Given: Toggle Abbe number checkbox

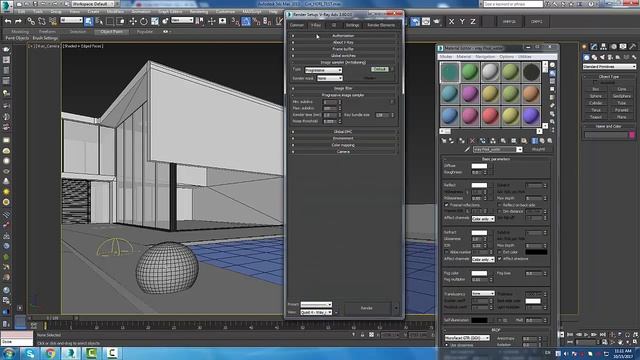Looking at the screenshot, I should [447, 252].
